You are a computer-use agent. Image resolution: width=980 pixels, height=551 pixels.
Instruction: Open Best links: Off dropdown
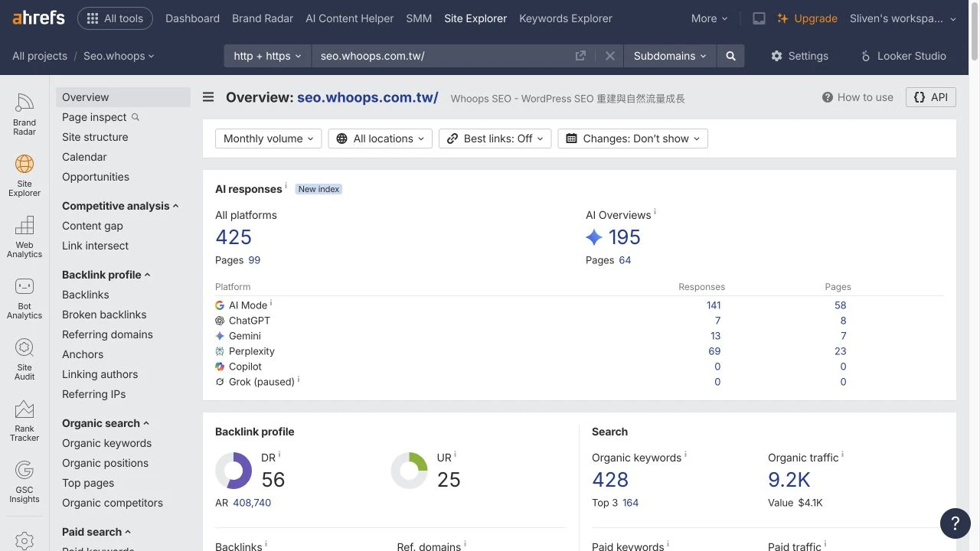point(495,139)
